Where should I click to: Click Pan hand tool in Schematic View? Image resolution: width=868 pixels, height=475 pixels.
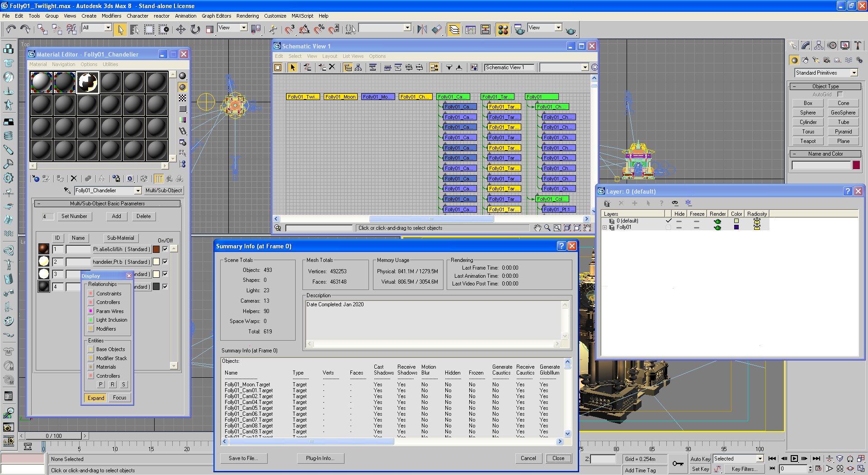coord(537,228)
